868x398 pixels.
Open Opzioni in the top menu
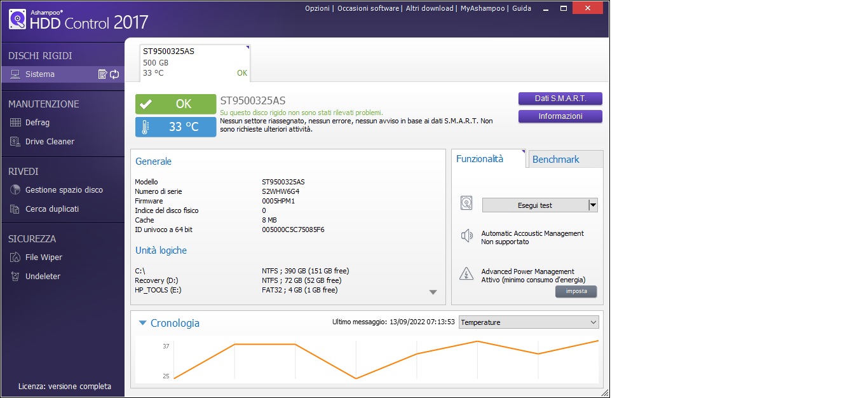pos(317,8)
